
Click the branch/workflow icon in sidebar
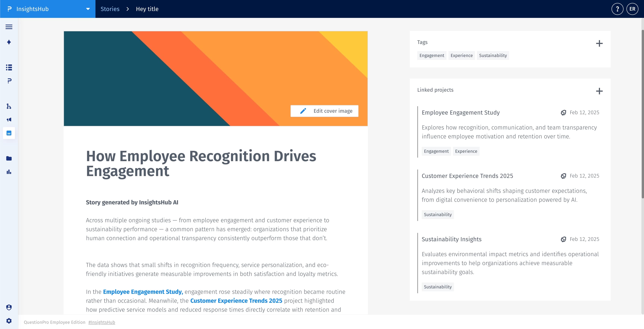[x=9, y=106]
